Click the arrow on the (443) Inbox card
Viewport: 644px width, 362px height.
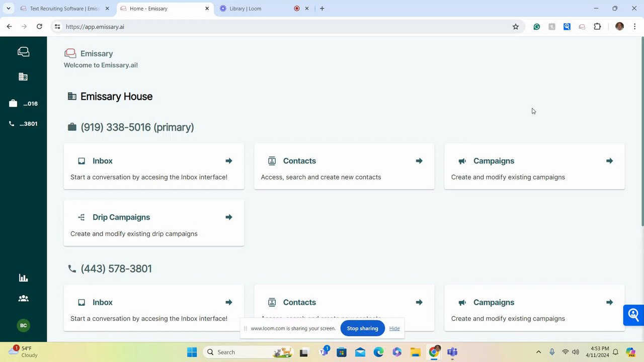[x=229, y=302]
